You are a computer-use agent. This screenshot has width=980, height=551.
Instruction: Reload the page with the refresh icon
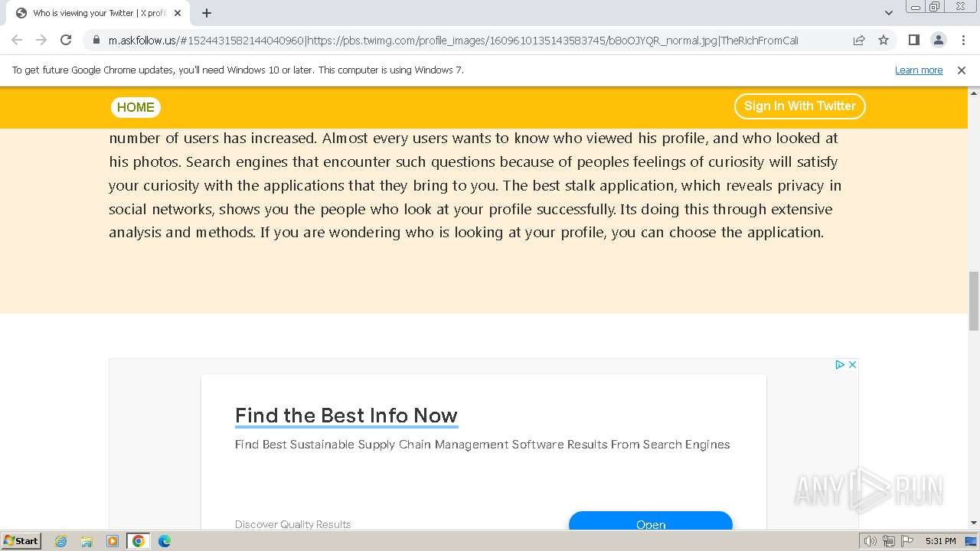point(66,40)
